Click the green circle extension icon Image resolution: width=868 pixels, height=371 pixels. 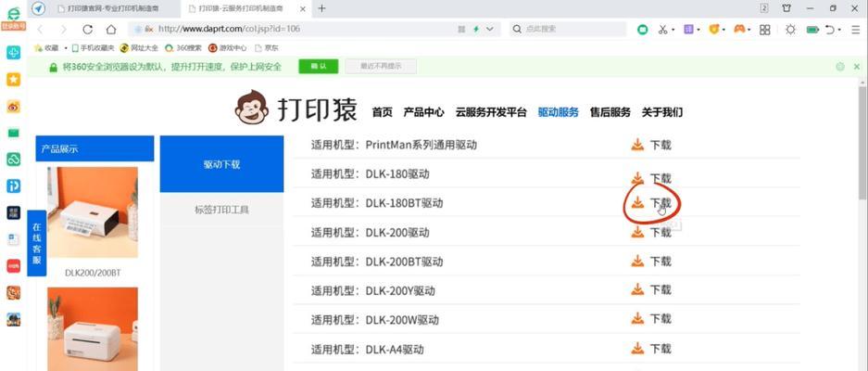tap(642, 30)
